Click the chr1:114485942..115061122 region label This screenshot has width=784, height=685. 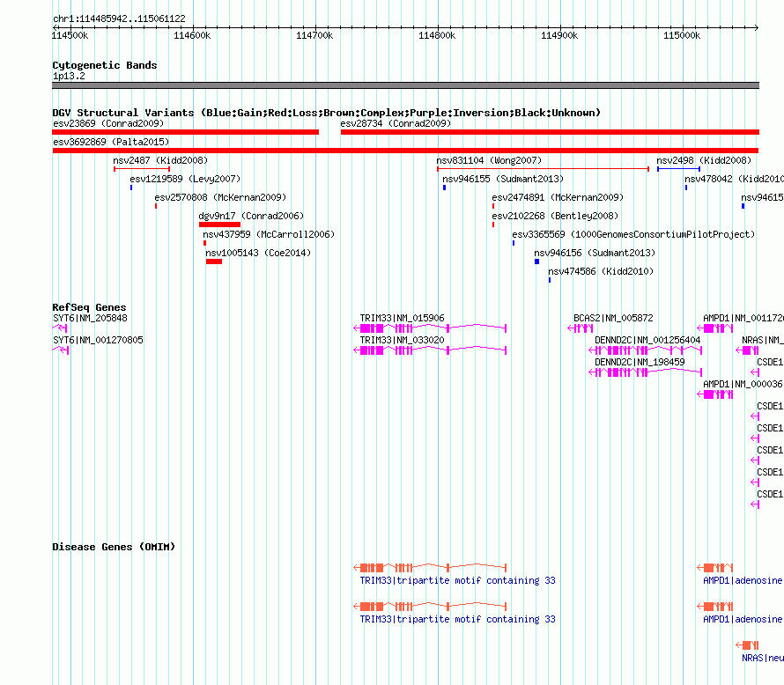tap(119, 18)
